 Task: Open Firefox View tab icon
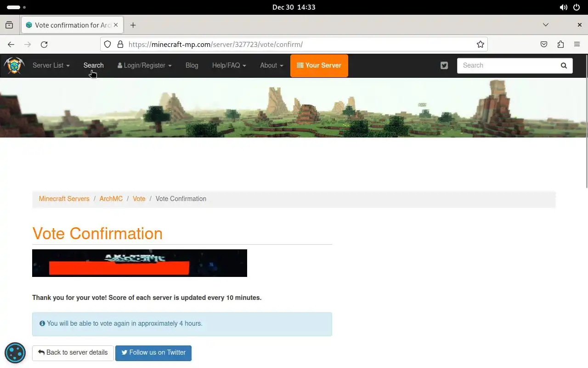point(9,25)
